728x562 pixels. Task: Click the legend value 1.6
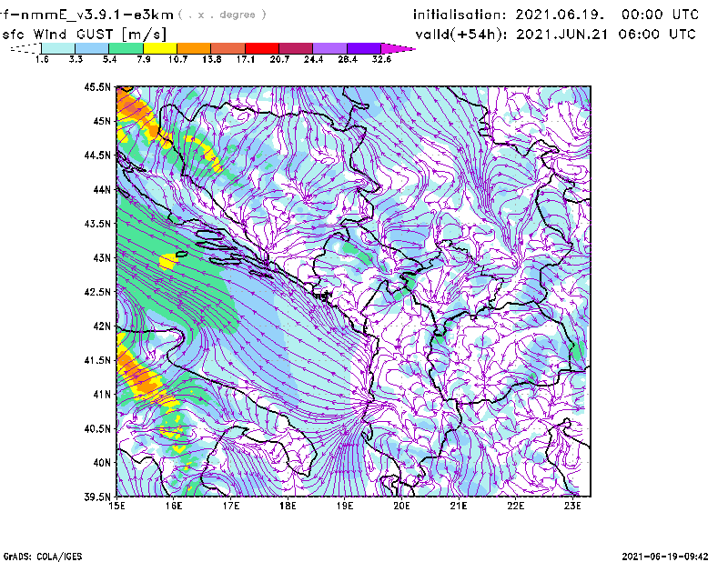click(42, 59)
